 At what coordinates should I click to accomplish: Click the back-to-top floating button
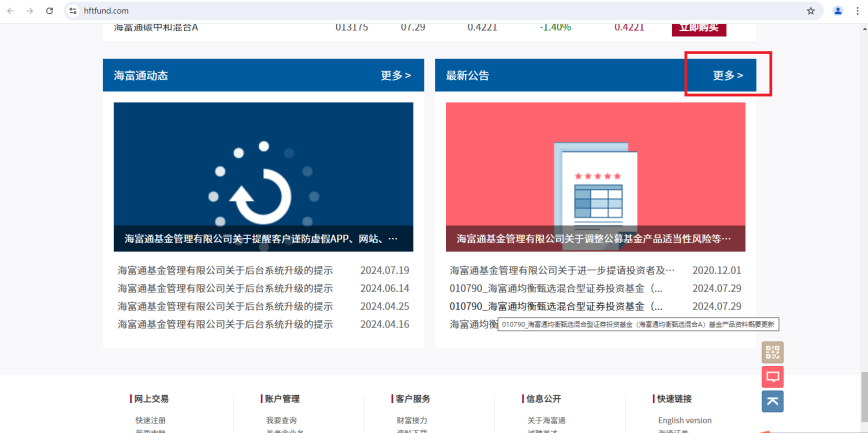tap(773, 401)
